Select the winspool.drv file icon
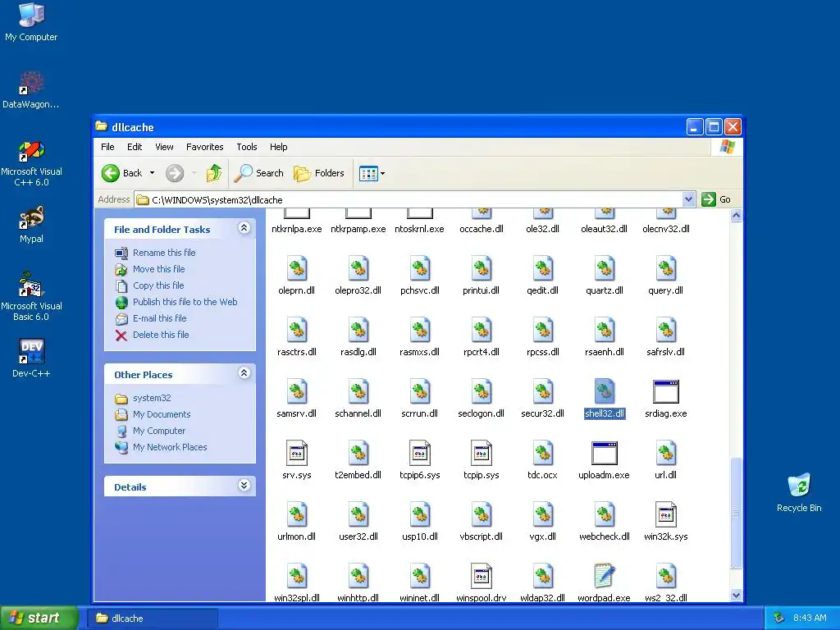The height and width of the screenshot is (630, 840). [x=481, y=576]
